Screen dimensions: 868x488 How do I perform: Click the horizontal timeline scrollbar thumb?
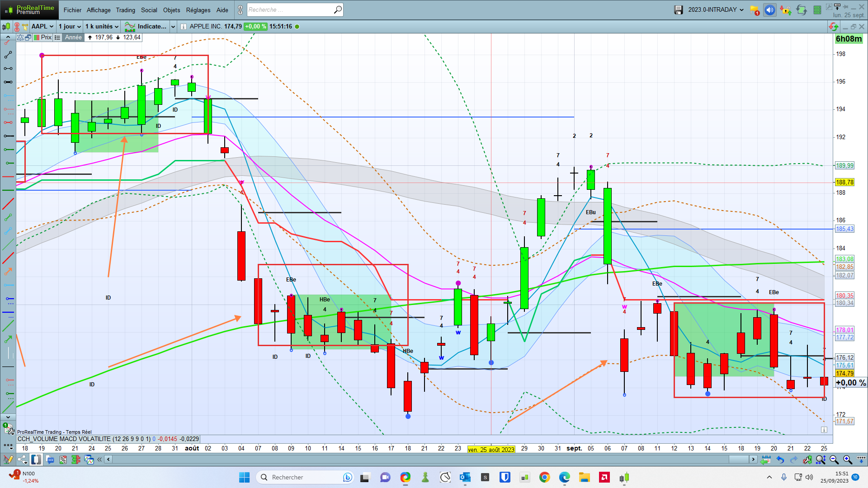click(x=739, y=460)
